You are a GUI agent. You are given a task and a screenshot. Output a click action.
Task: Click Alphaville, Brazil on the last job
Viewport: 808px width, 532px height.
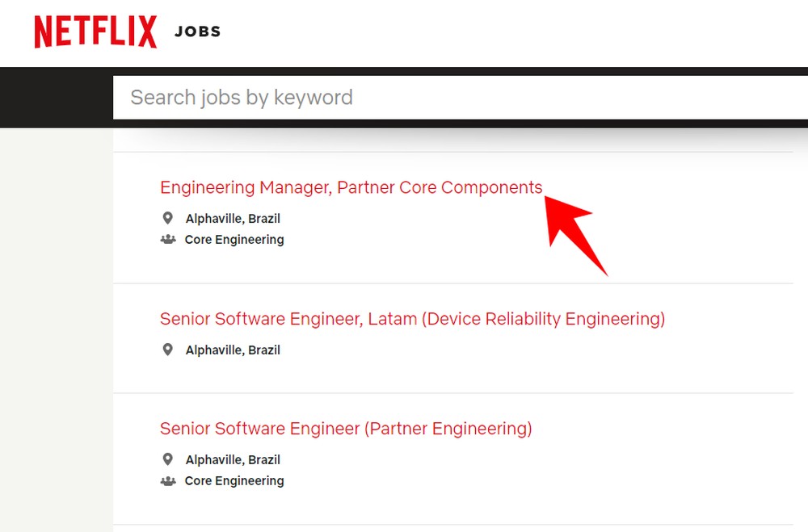click(232, 459)
